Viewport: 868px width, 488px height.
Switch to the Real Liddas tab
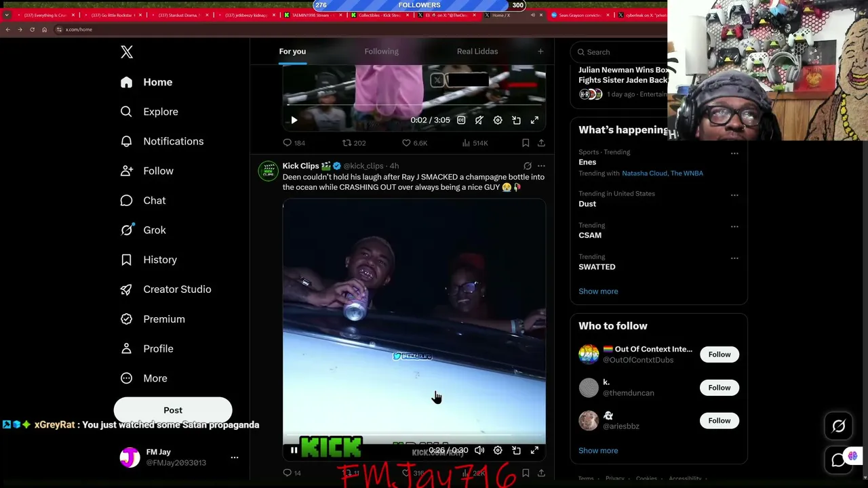477,52
